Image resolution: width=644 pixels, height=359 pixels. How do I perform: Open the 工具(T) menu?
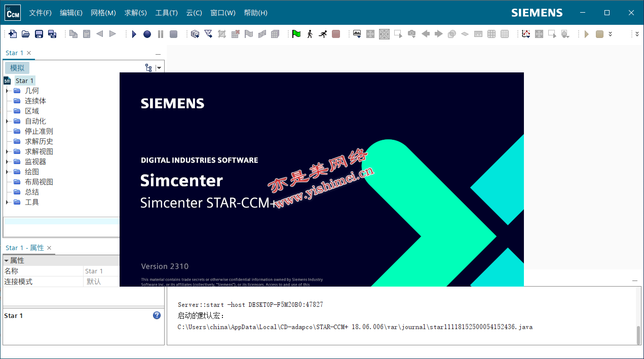[167, 13]
